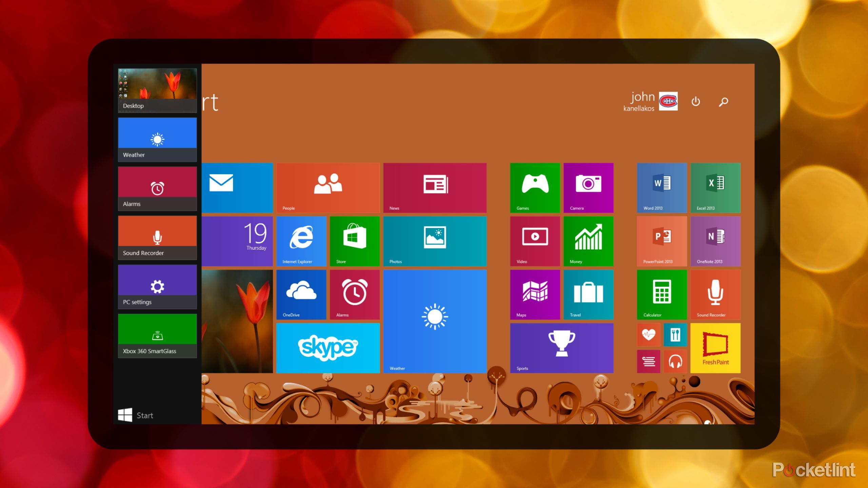Switch to Weather in app switcher

coord(157,140)
